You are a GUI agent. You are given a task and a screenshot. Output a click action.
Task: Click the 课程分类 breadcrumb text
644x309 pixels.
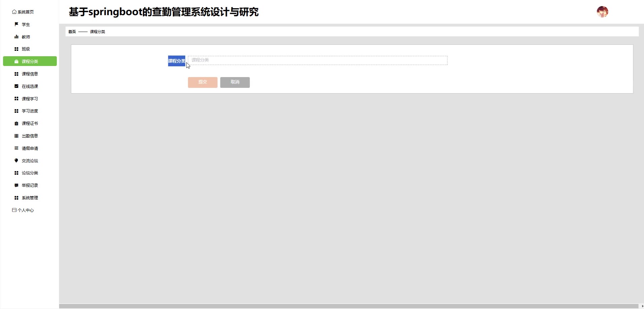(x=97, y=32)
